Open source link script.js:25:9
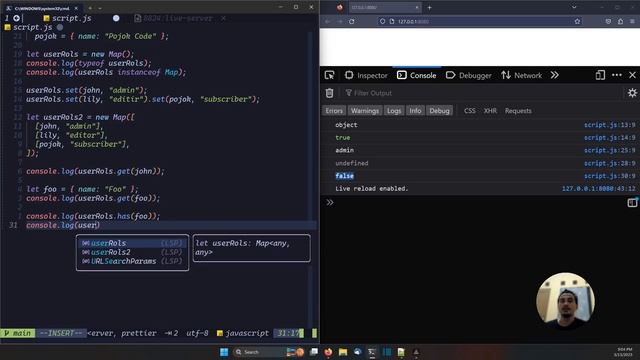Image resolution: width=640 pixels, height=360 pixels. tap(609, 150)
